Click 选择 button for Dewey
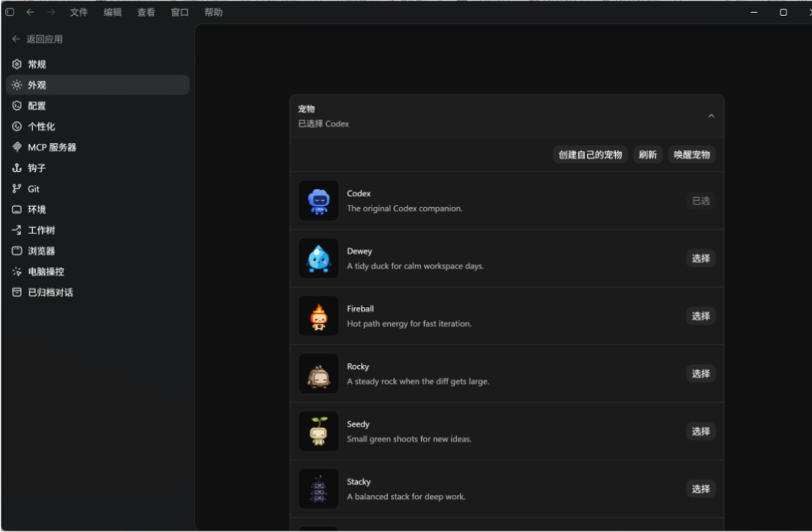812x532 pixels. pos(701,258)
